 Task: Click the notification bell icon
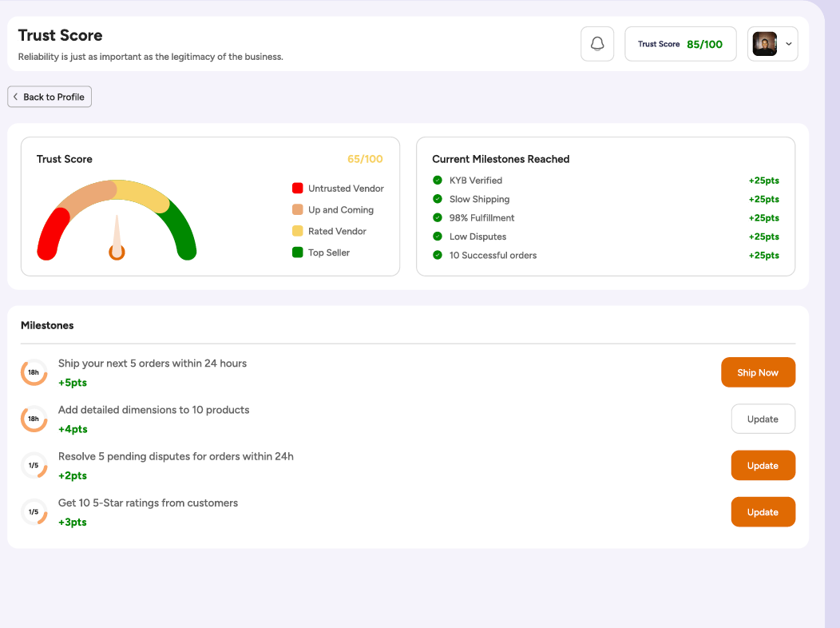pos(597,44)
